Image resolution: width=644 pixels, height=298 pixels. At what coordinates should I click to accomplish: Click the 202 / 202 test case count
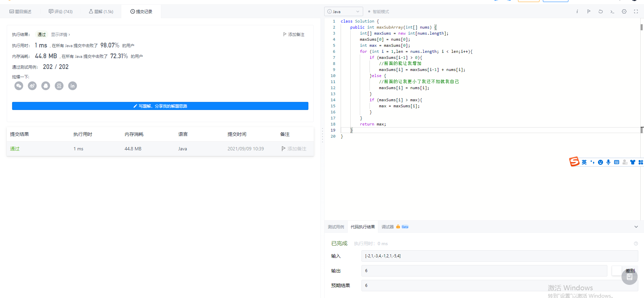coord(56,67)
